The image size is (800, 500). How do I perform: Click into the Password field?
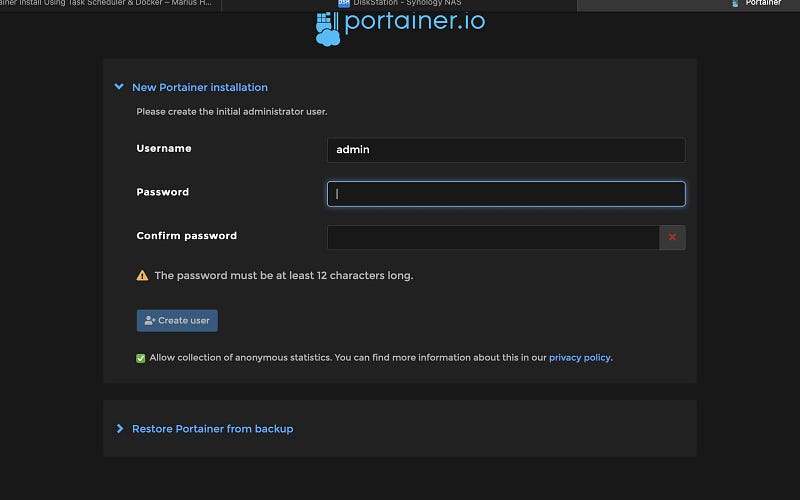(506, 194)
